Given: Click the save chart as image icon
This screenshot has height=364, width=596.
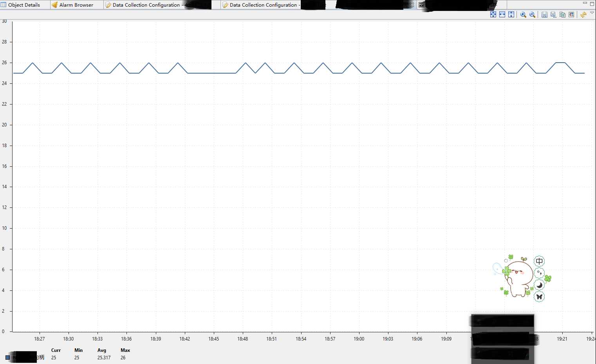Looking at the screenshot, I should tap(571, 14).
